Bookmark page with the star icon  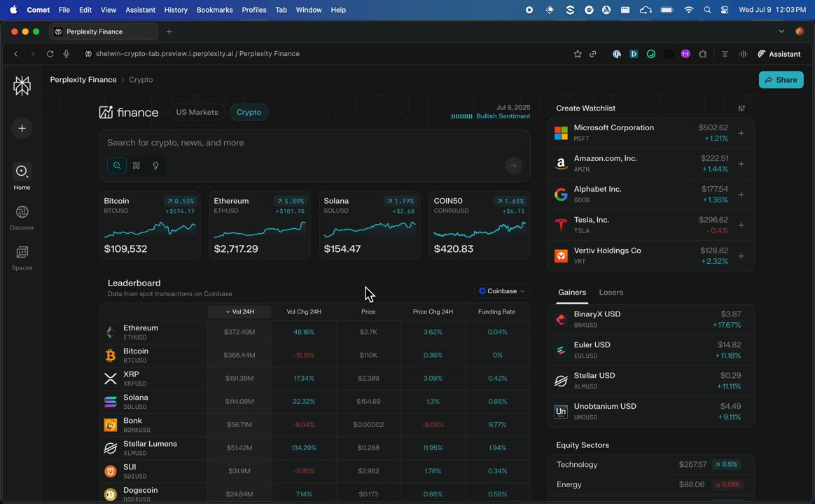578,54
